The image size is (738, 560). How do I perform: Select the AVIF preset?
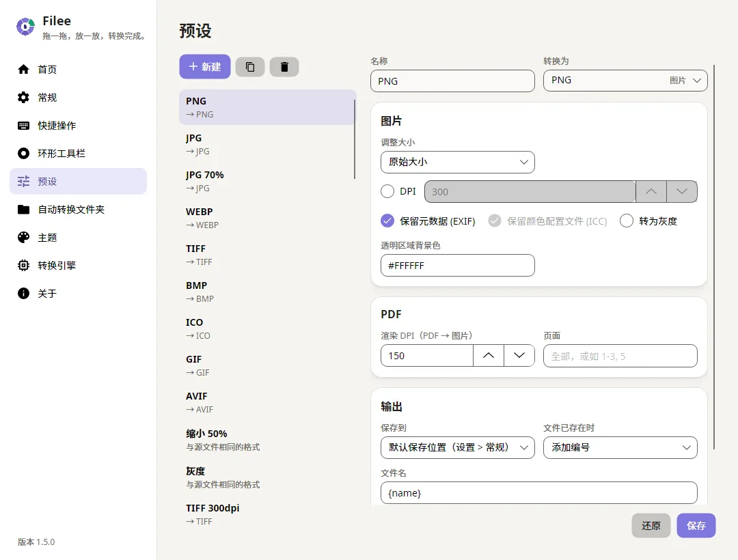click(x=266, y=402)
